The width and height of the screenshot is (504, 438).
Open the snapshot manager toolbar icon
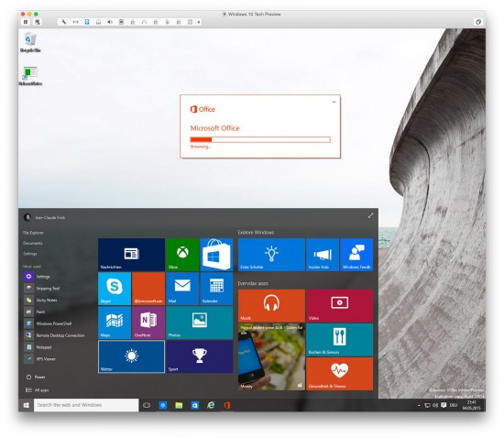[x=38, y=22]
